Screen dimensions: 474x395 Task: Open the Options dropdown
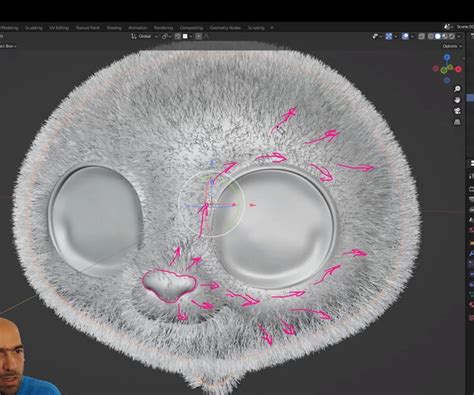click(x=452, y=46)
